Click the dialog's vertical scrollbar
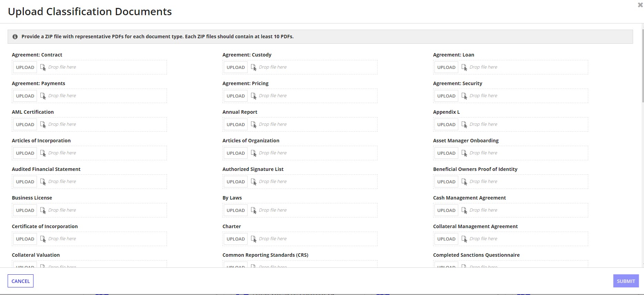644x295 pixels. click(643, 65)
